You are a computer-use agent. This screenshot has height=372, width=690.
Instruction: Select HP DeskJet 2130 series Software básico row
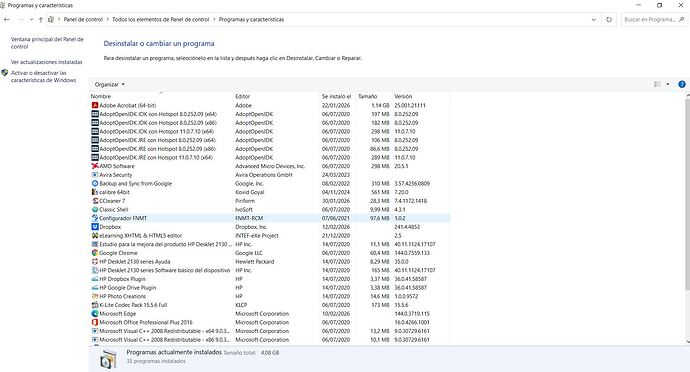[270, 270]
